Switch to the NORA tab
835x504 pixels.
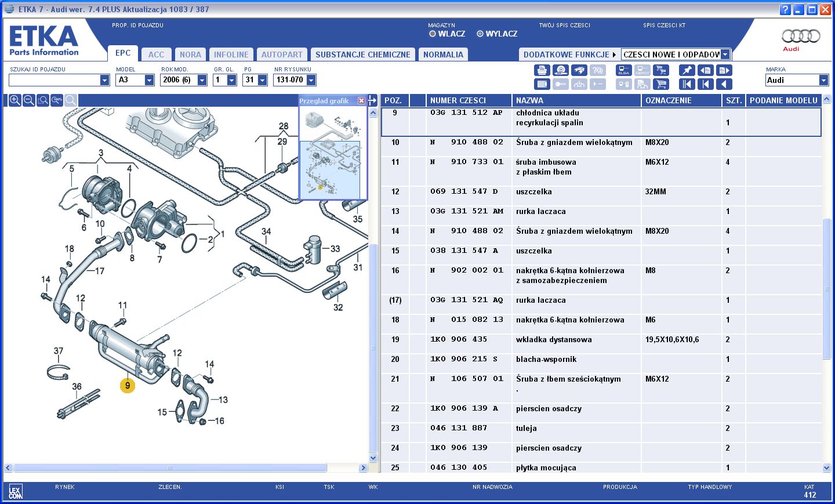click(190, 55)
